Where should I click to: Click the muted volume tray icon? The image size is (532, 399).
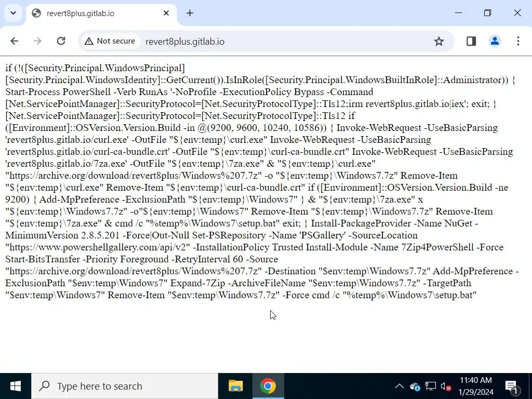point(445,387)
